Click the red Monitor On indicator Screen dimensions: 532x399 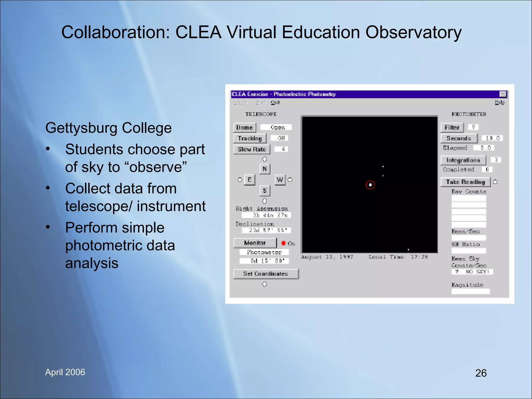pos(283,243)
